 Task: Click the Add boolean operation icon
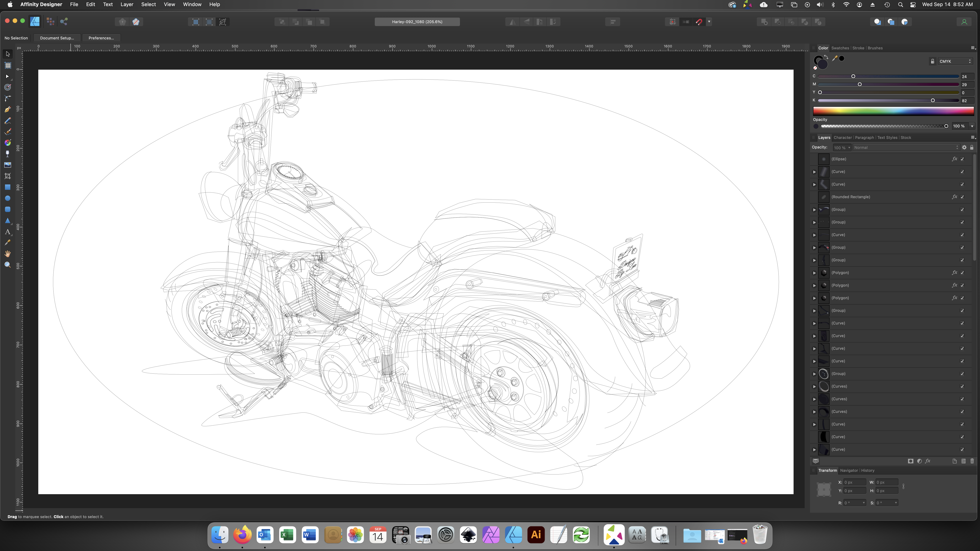764,22
